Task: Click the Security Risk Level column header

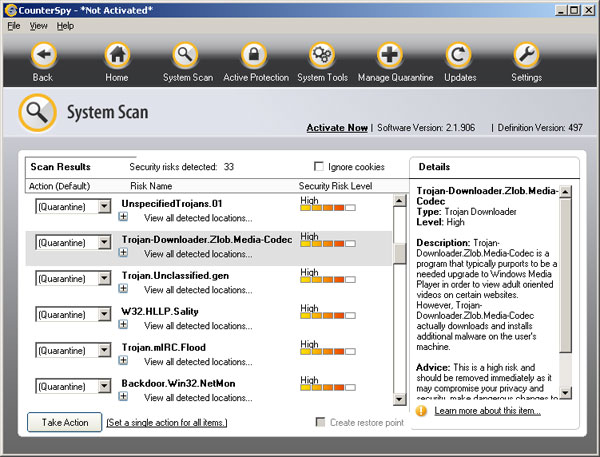Action: (335, 186)
